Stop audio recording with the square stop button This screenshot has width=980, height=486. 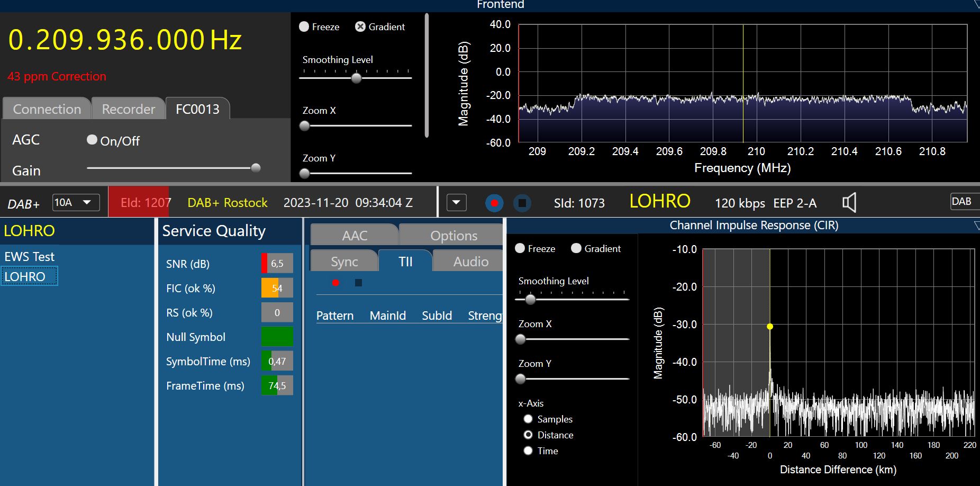pyautogui.click(x=522, y=203)
